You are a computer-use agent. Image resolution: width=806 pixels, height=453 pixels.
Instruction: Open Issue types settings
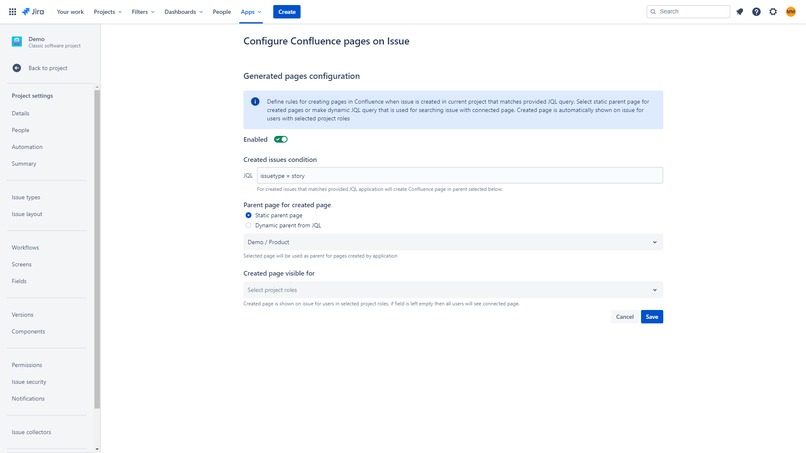(26, 197)
